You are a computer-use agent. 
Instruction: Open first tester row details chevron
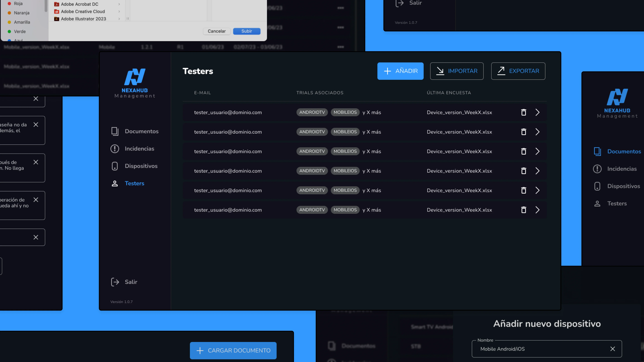coord(537,112)
